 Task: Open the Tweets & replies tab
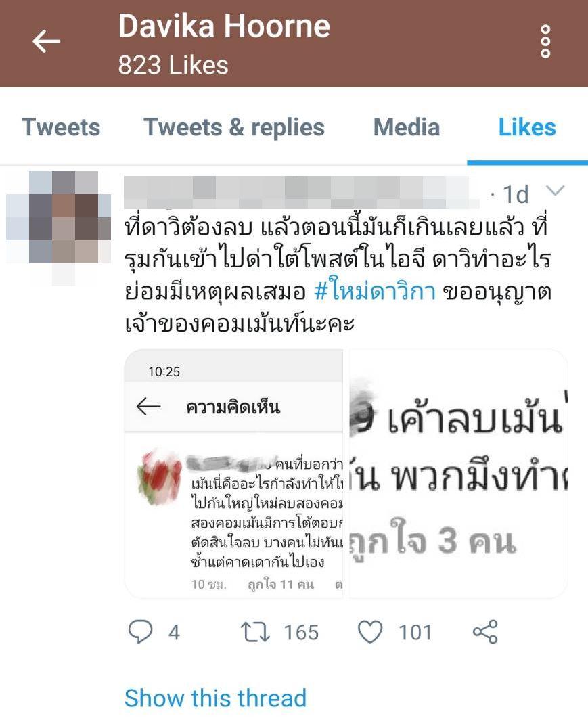click(x=234, y=127)
